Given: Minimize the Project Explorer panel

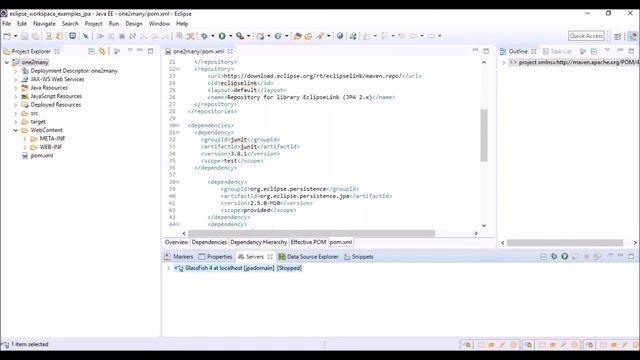Looking at the screenshot, I should [140, 51].
